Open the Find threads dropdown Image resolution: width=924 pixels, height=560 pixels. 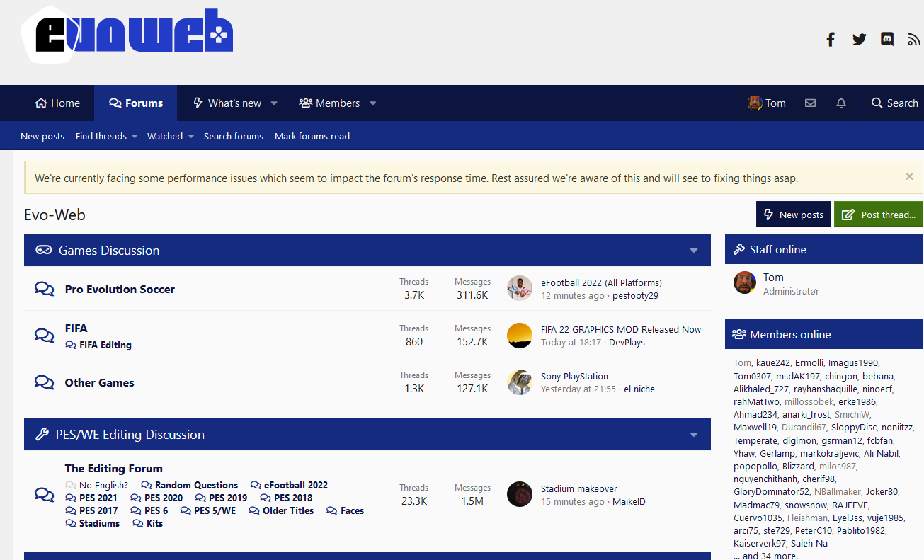[x=106, y=137]
